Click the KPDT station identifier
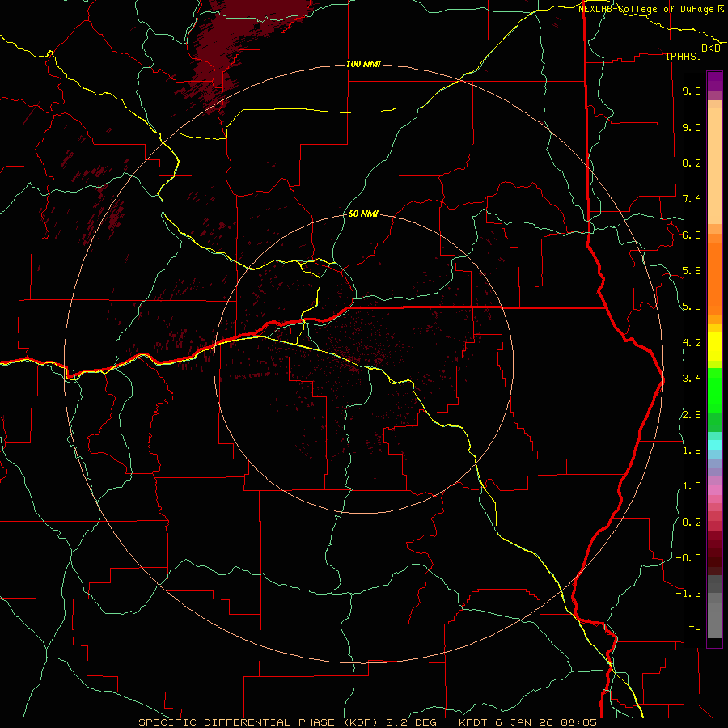The height and width of the screenshot is (728, 728). 472,722
